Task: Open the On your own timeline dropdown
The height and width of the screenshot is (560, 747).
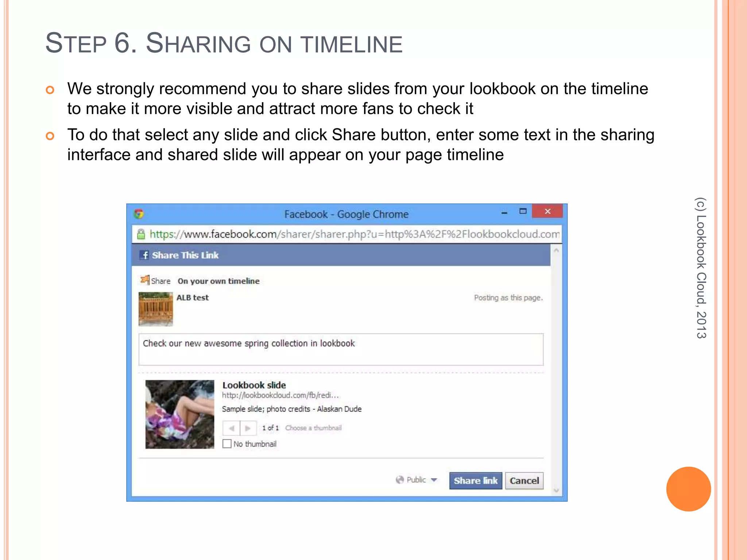Action: tap(218, 281)
